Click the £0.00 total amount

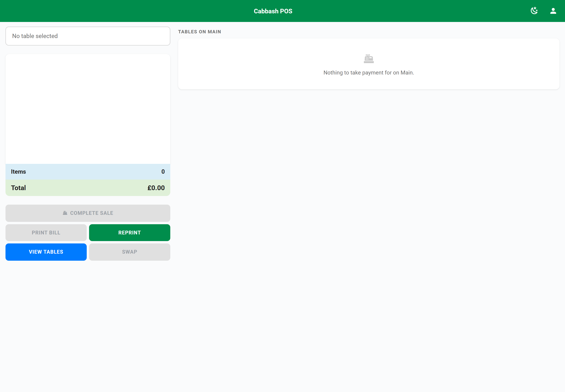[156, 188]
